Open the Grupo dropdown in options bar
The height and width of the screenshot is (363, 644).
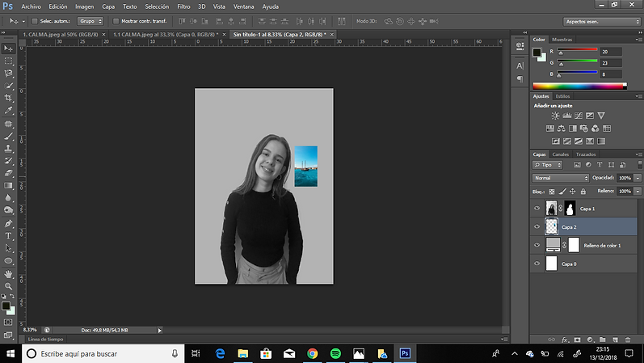[x=90, y=21]
